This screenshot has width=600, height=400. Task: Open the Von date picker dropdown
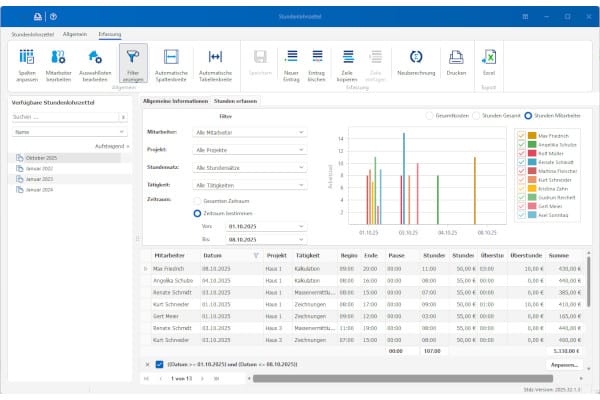click(301, 227)
